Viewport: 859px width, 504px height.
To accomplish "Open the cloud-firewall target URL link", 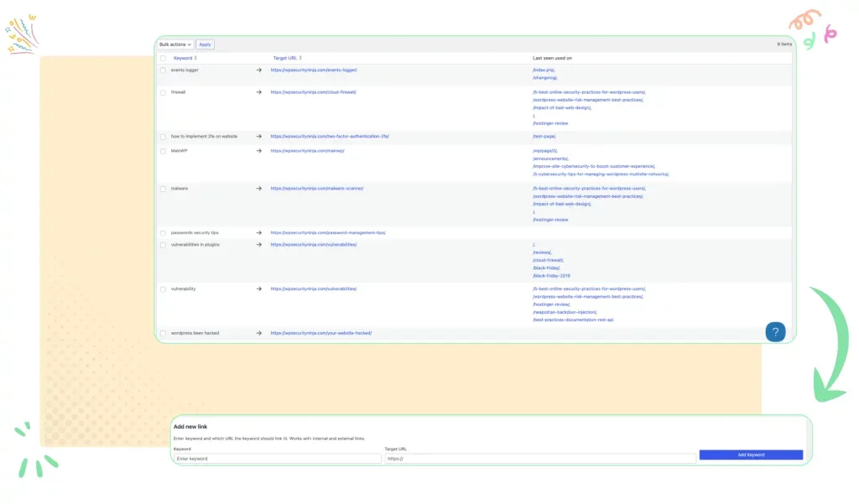I will (314, 92).
